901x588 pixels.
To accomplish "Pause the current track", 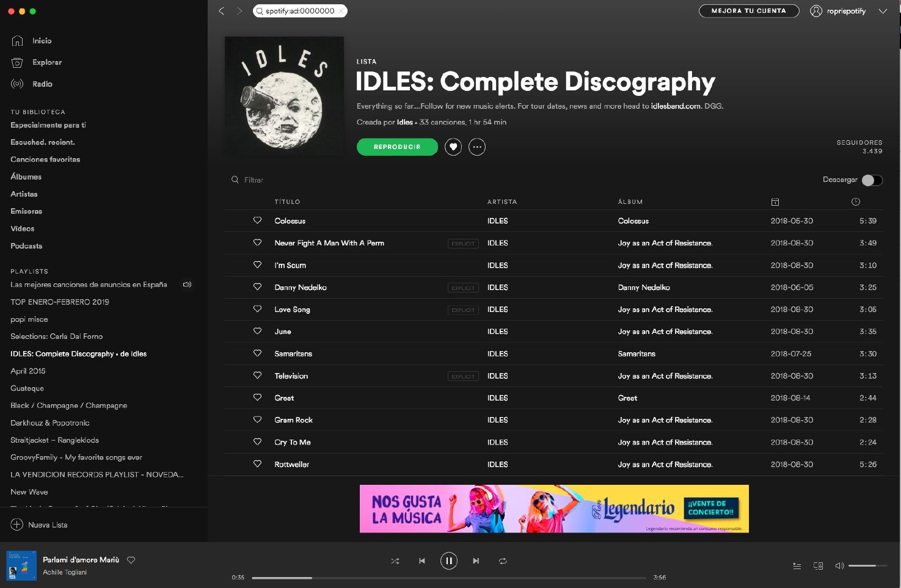I will pos(449,561).
